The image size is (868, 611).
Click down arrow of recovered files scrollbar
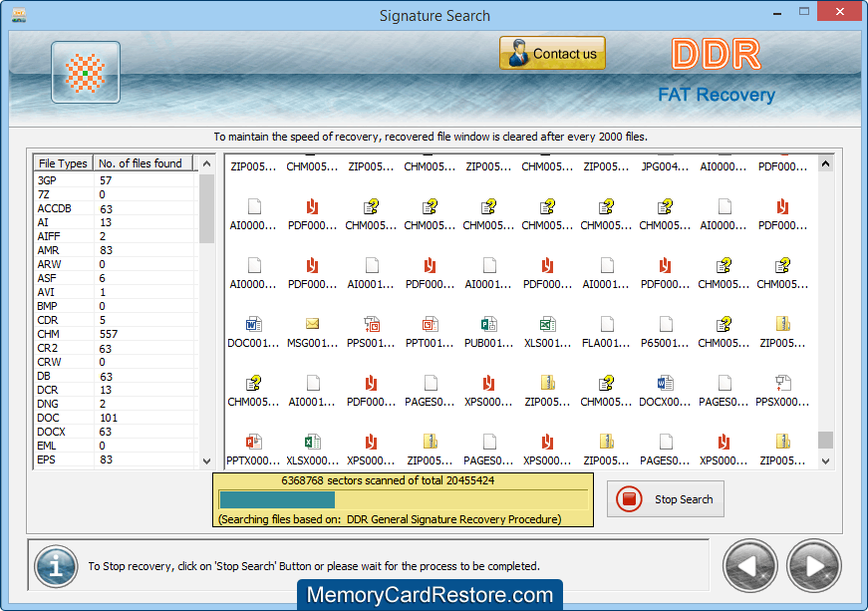825,461
